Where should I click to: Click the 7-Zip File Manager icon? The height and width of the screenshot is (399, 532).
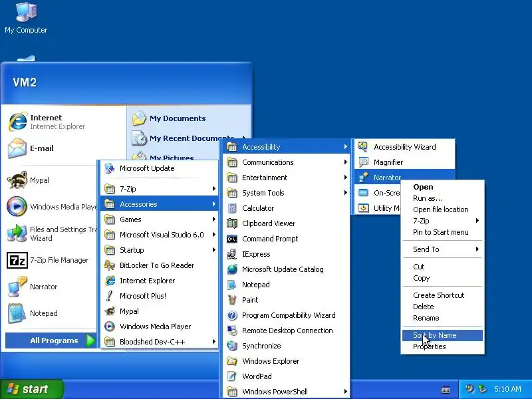coord(17,260)
